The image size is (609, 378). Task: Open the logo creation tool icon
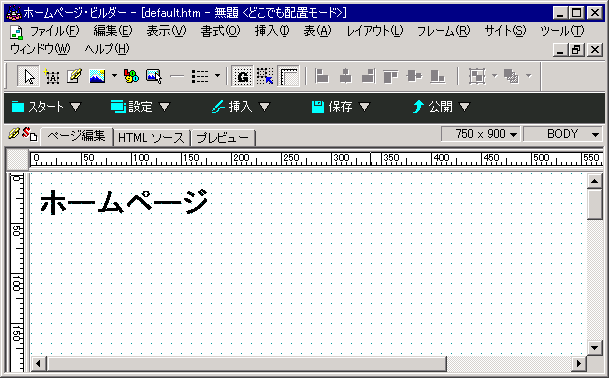click(131, 76)
